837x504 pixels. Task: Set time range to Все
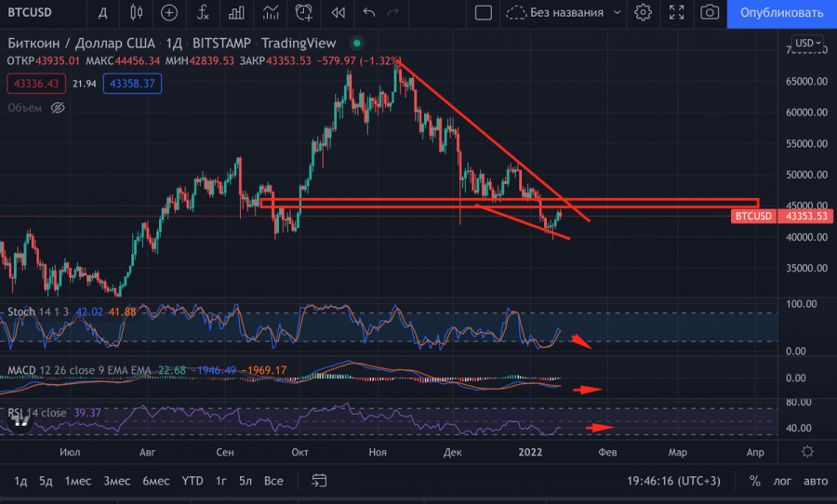click(273, 481)
